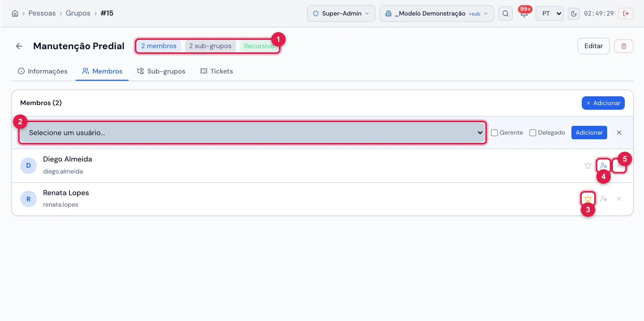Click the back arrow beside Manutenção Predial
This screenshot has width=644, height=321.
19,46
